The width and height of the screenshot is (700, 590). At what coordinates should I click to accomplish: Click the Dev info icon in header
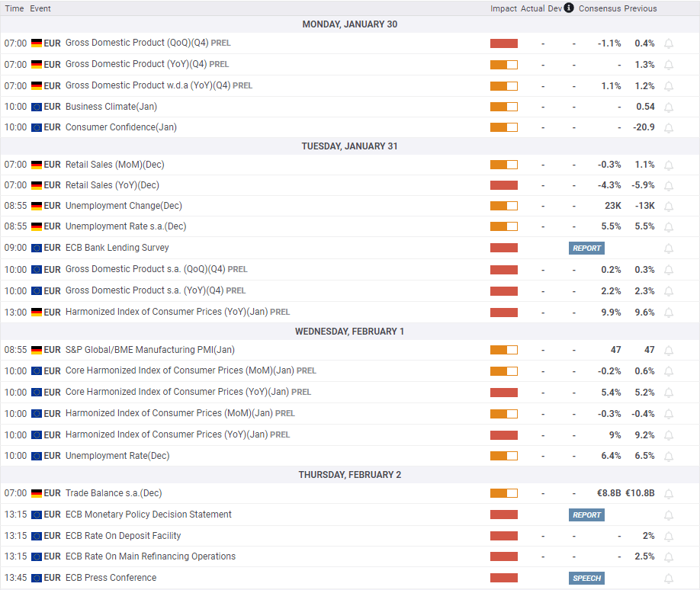pyautogui.click(x=569, y=8)
